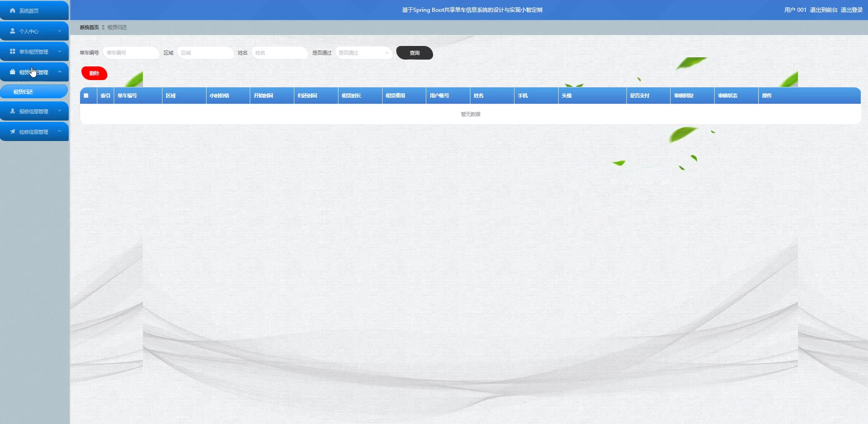Click the grid icon beside 单车租赁管理
Screen dimensions: 868x424
pos(13,51)
